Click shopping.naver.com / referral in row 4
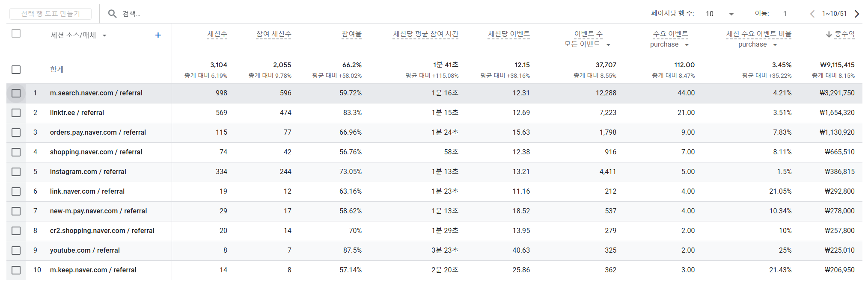The width and height of the screenshot is (868, 283). pos(96,152)
